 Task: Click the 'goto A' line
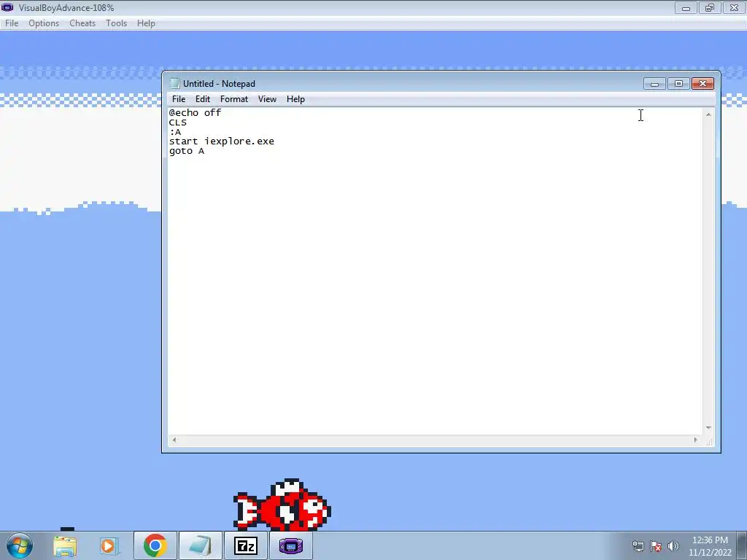(187, 151)
